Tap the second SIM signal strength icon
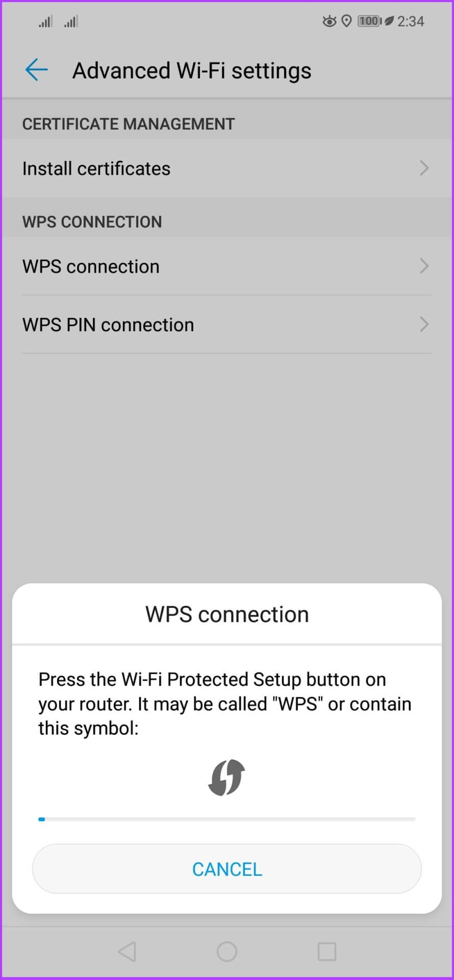The width and height of the screenshot is (454, 980). [x=71, y=21]
